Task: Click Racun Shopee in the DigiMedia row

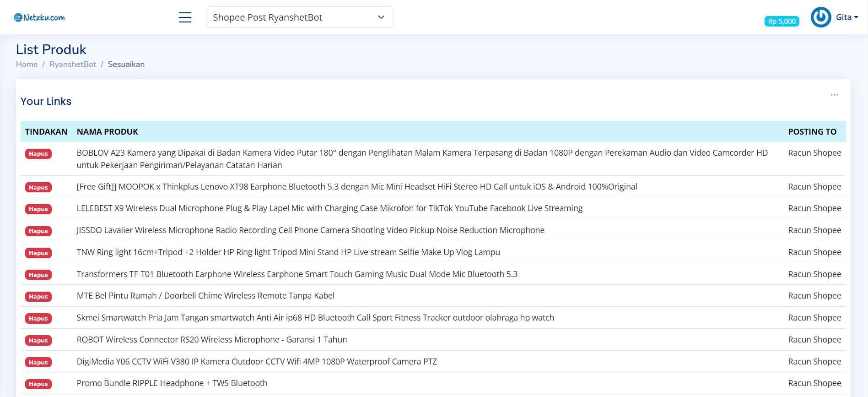Action: [814, 361]
